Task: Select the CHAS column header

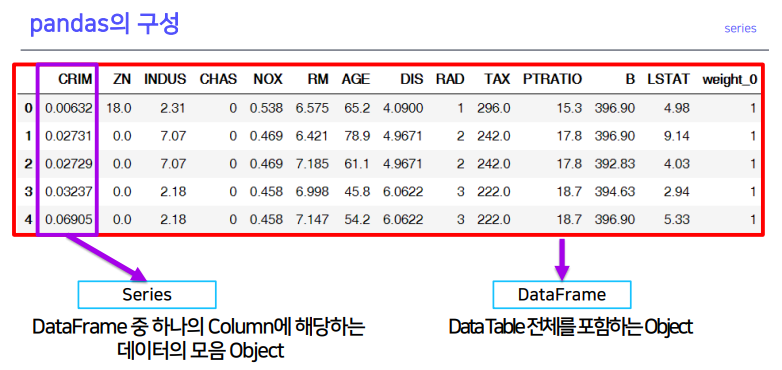Action: click(x=218, y=79)
